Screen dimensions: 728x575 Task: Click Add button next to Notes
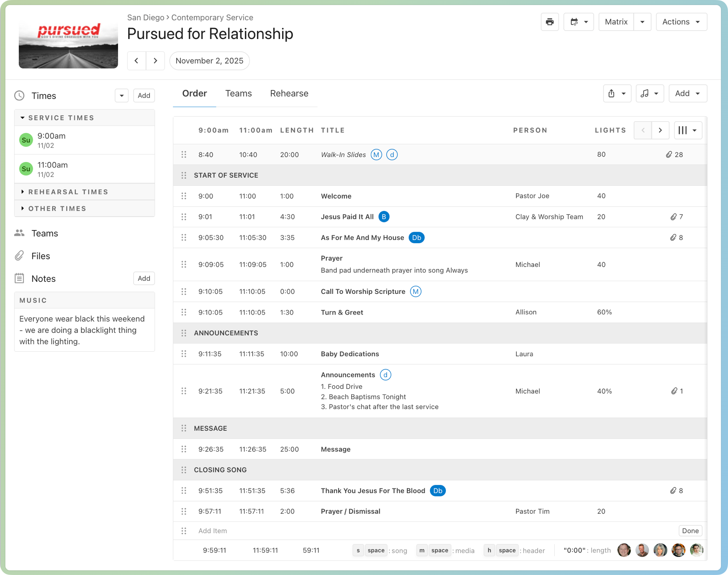click(x=144, y=279)
